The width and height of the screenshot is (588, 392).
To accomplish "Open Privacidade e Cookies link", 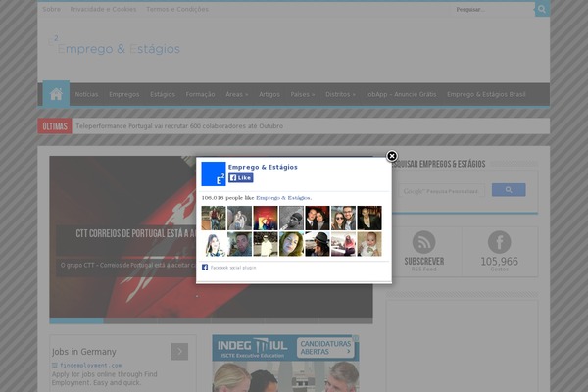I will (x=103, y=9).
